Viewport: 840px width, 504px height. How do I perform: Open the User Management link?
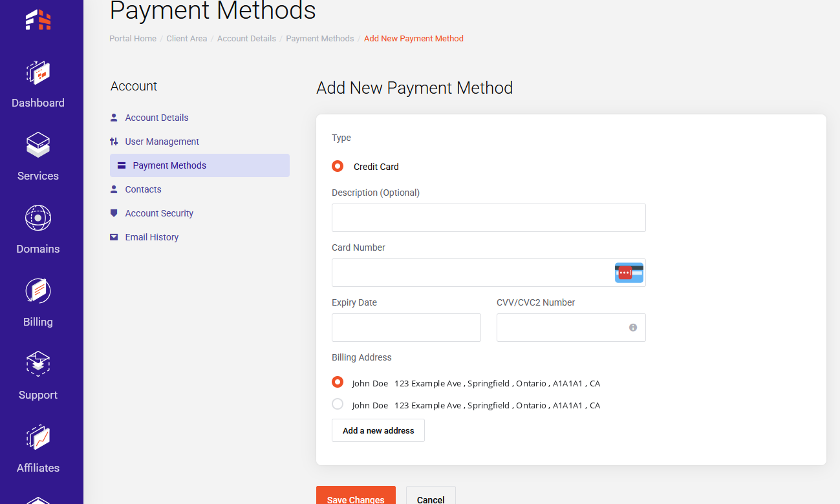(162, 142)
